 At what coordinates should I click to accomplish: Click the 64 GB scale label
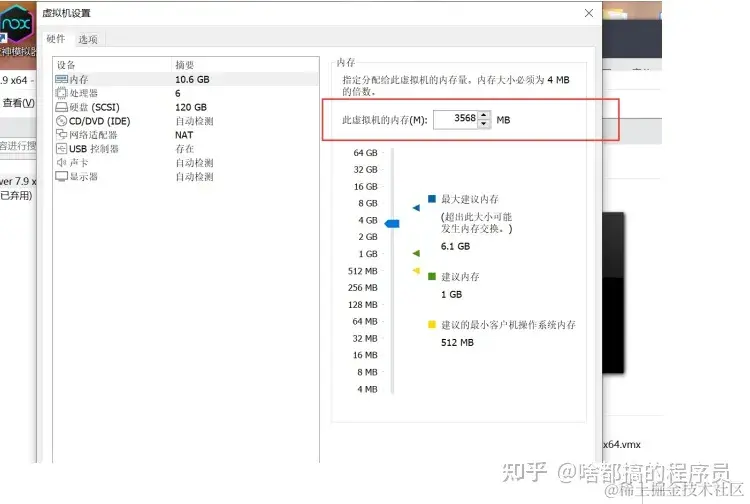pyautogui.click(x=365, y=153)
